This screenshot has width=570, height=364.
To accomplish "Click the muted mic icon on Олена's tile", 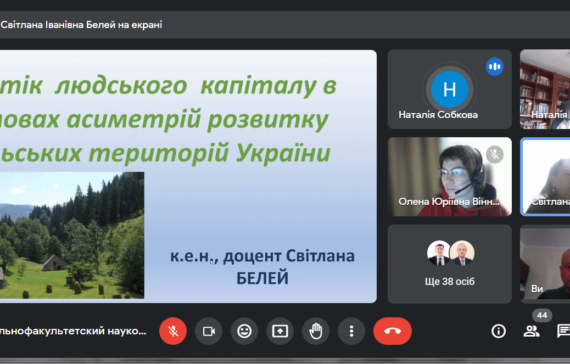I will 495,155.
